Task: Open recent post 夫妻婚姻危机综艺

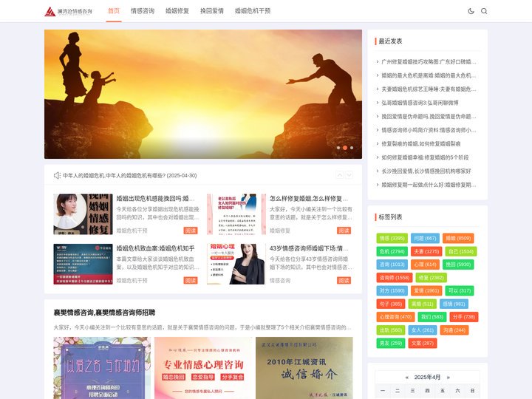Action: coord(429,89)
